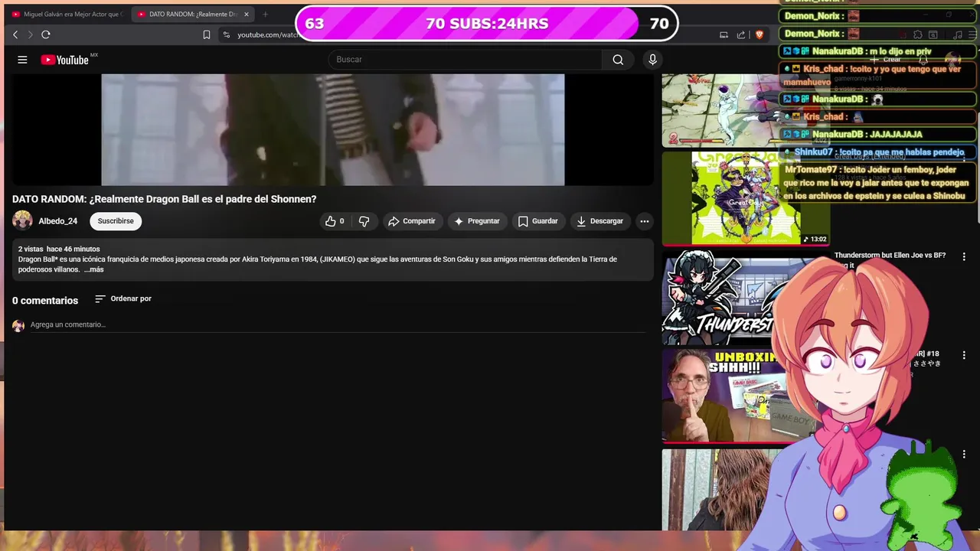This screenshot has height=551, width=980.
Task: Open Brave Shields lion icon
Action: coord(759,34)
